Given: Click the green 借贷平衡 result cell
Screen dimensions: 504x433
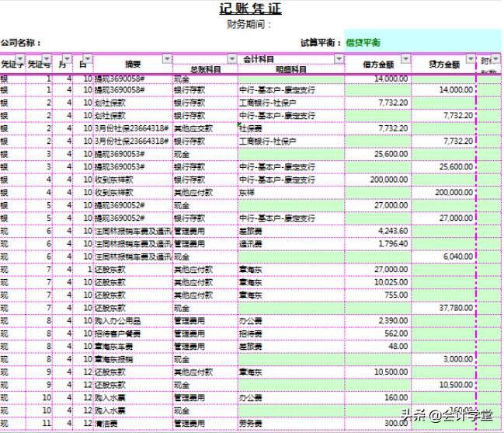Looking at the screenshot, I should pos(423,41).
